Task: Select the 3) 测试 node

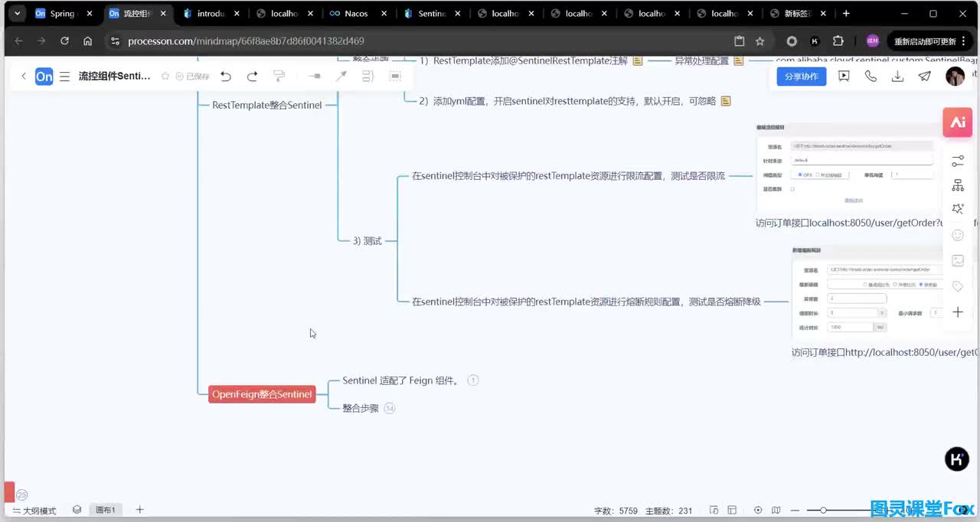Action: 367,240
